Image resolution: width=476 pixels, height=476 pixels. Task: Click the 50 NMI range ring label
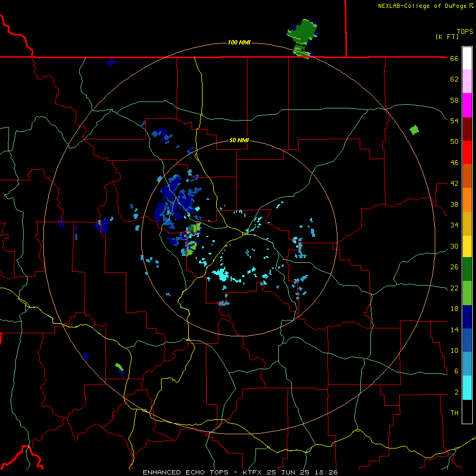tap(239, 140)
